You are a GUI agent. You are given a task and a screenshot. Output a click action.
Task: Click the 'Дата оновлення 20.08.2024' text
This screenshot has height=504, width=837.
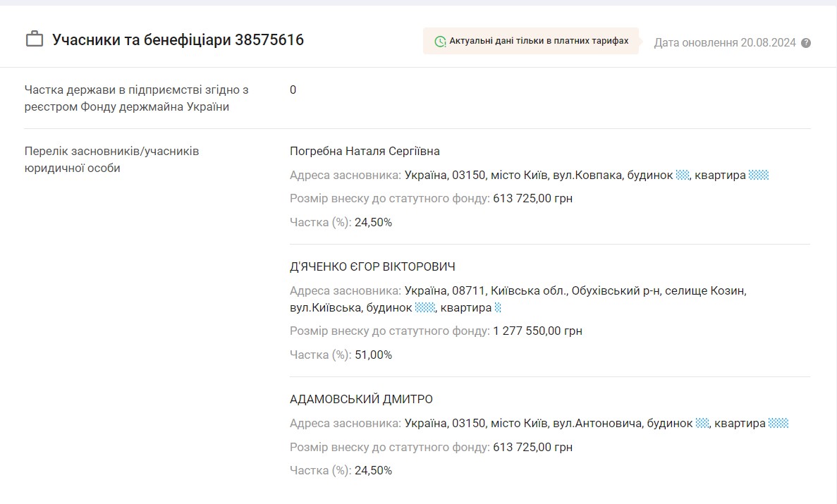[724, 43]
